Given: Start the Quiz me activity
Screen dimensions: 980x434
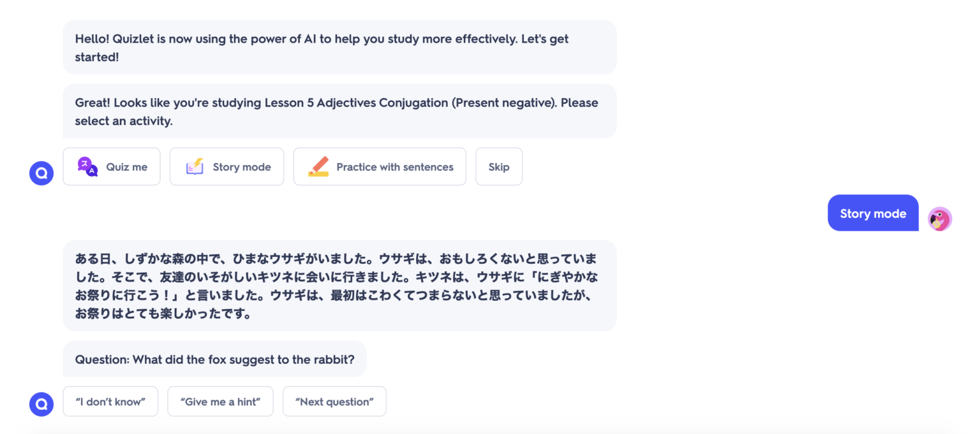Looking at the screenshot, I should click(x=112, y=166).
